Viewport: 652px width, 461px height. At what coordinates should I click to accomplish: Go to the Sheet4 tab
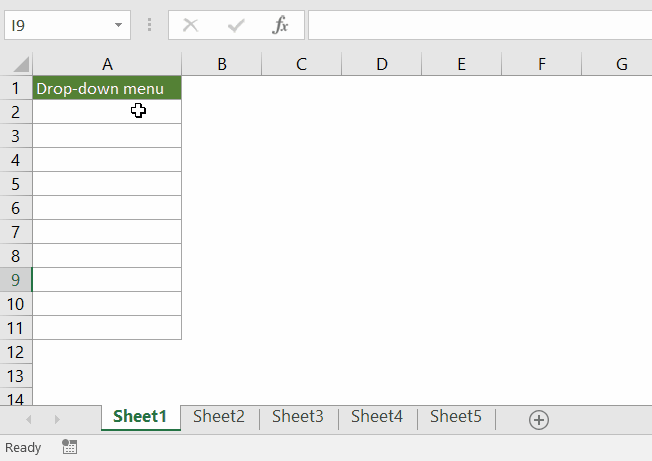coord(377,417)
